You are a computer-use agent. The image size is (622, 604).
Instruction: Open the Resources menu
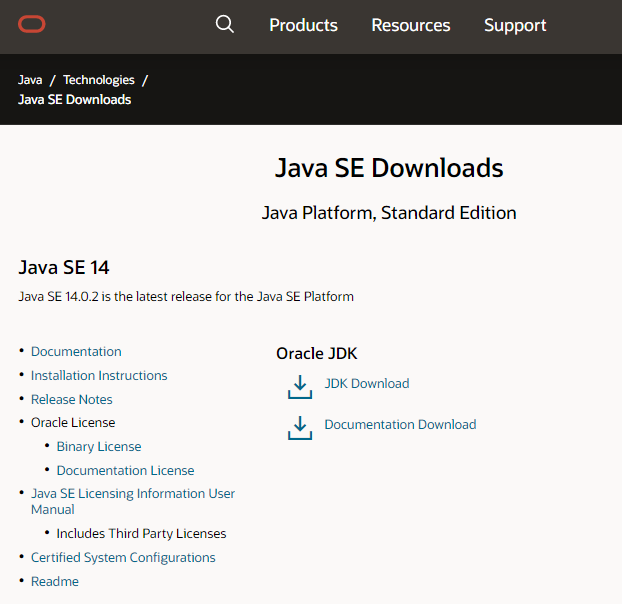pyautogui.click(x=411, y=25)
